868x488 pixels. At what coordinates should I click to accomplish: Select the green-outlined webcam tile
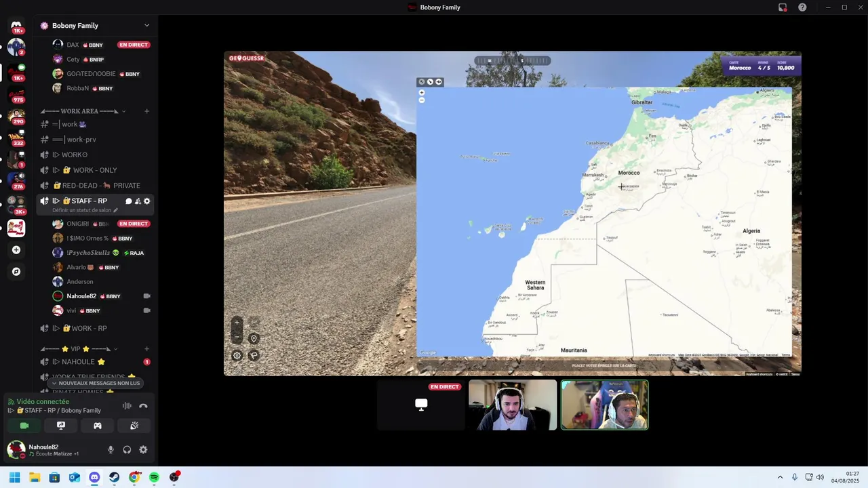604,405
